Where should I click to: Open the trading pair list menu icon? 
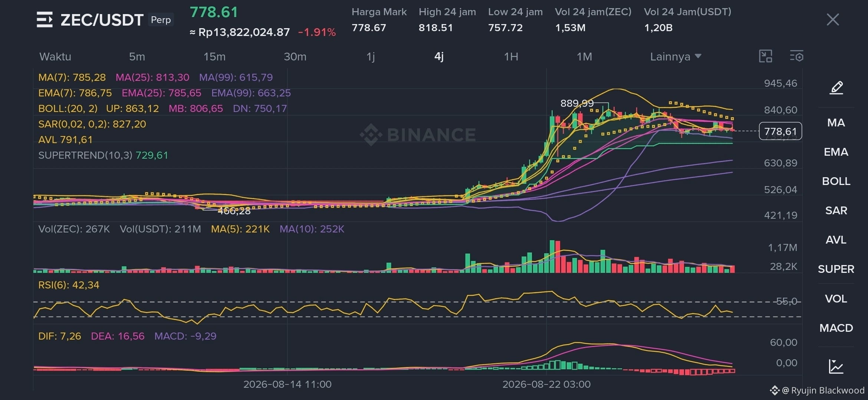point(45,20)
